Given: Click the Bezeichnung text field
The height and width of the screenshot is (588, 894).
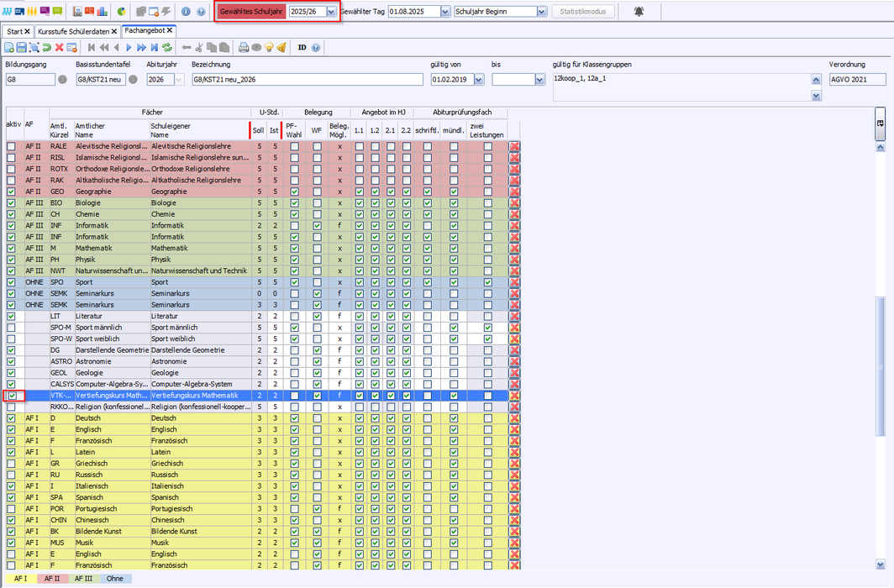Looking at the screenshot, I should click(x=307, y=80).
